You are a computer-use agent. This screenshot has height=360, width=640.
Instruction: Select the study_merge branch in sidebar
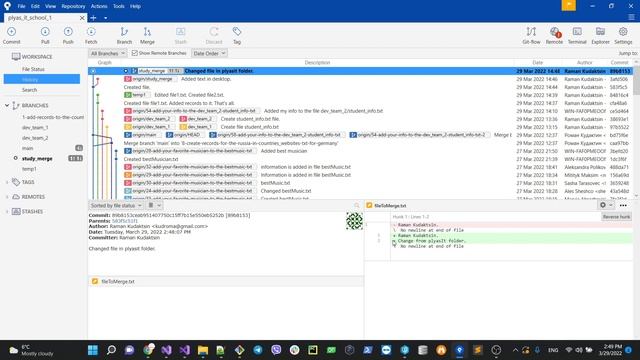37,158
